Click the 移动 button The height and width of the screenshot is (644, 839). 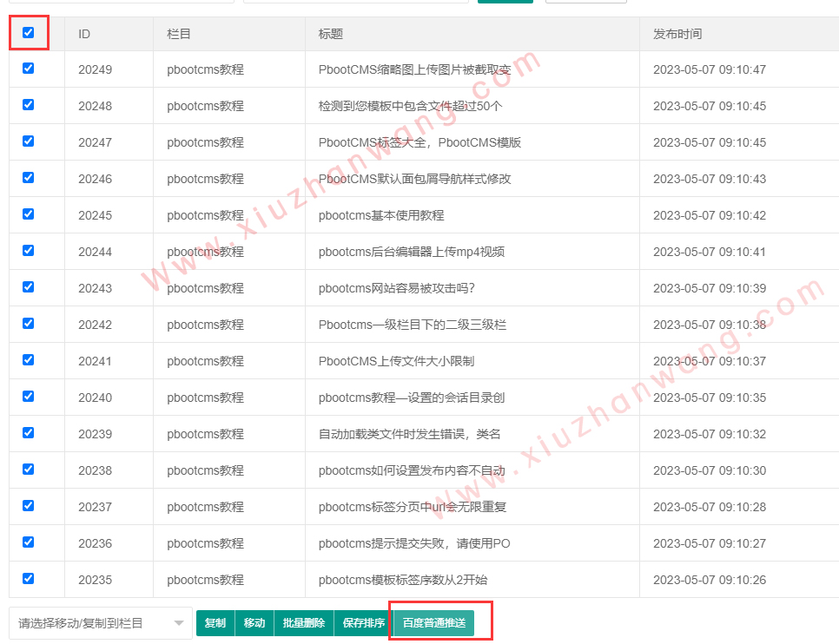pos(254,623)
